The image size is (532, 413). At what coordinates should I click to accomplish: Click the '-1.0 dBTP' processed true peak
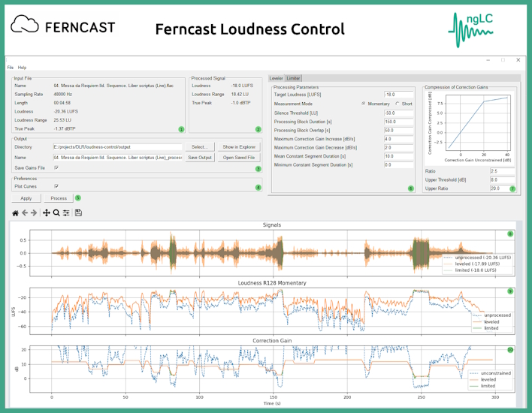pos(241,103)
